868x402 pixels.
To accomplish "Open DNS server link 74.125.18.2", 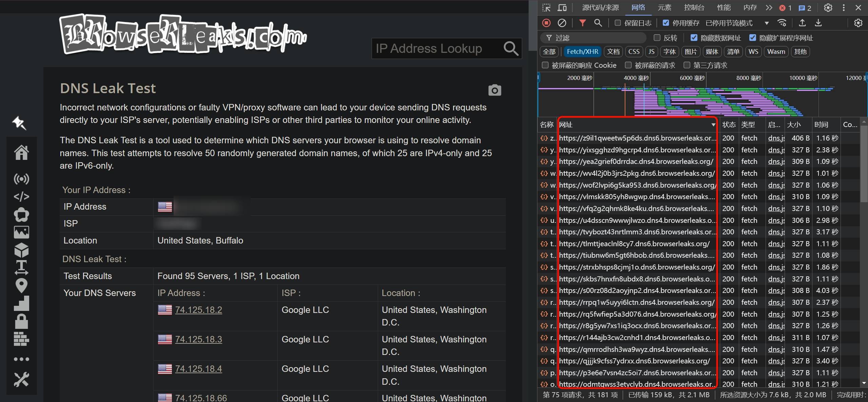I will click(198, 310).
